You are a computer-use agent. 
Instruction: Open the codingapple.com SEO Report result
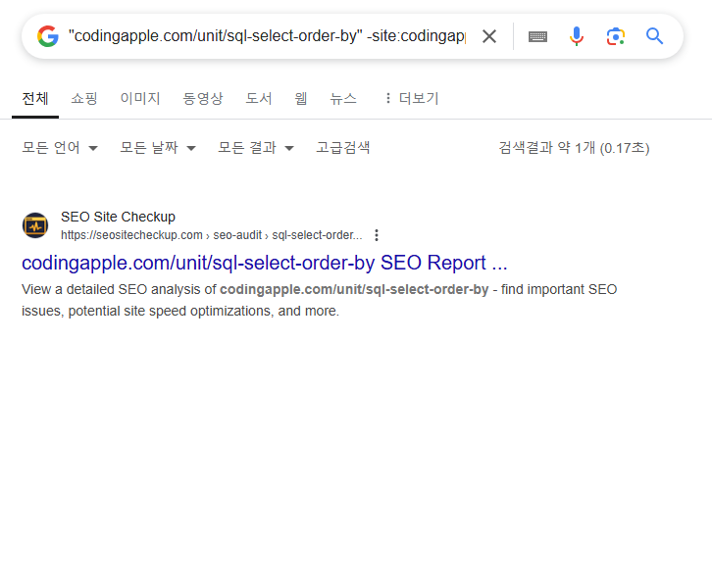pyautogui.click(x=264, y=263)
